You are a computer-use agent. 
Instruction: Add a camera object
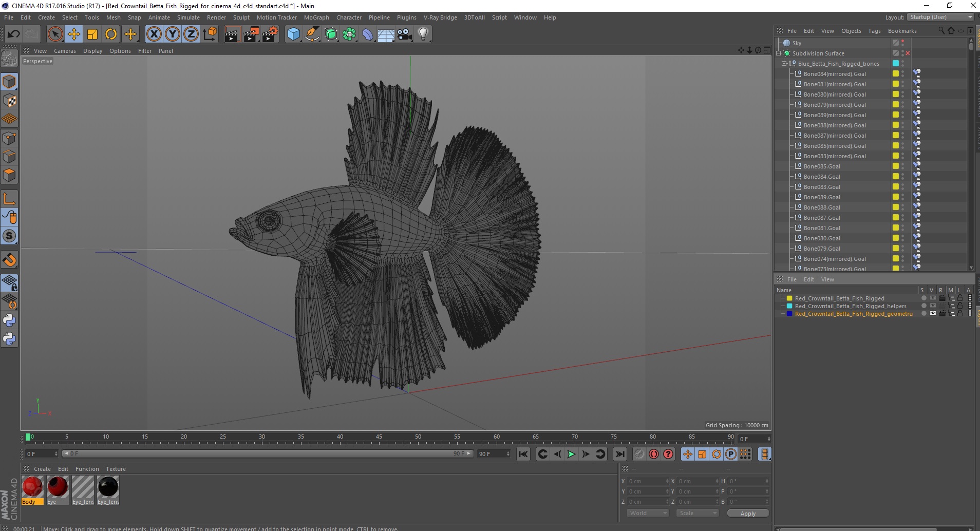click(405, 34)
